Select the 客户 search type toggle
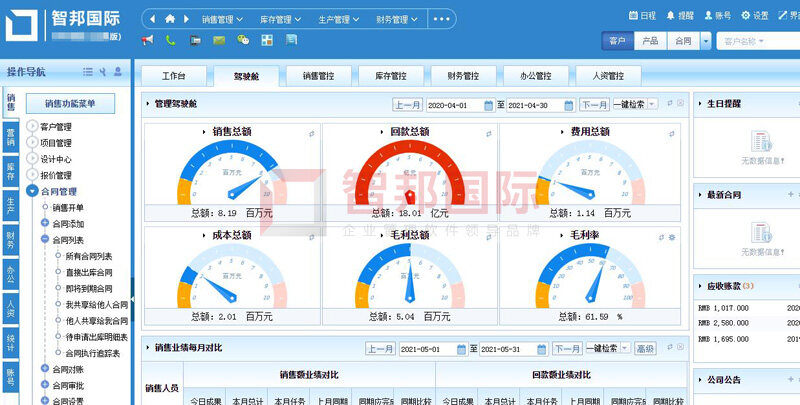Screen dimensions: 800x405 pyautogui.click(x=617, y=41)
